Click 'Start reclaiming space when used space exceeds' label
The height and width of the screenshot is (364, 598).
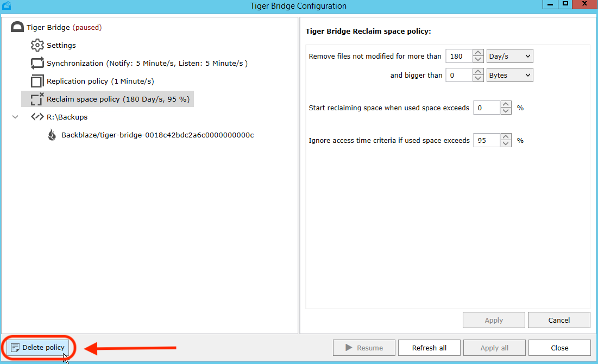[x=389, y=108]
